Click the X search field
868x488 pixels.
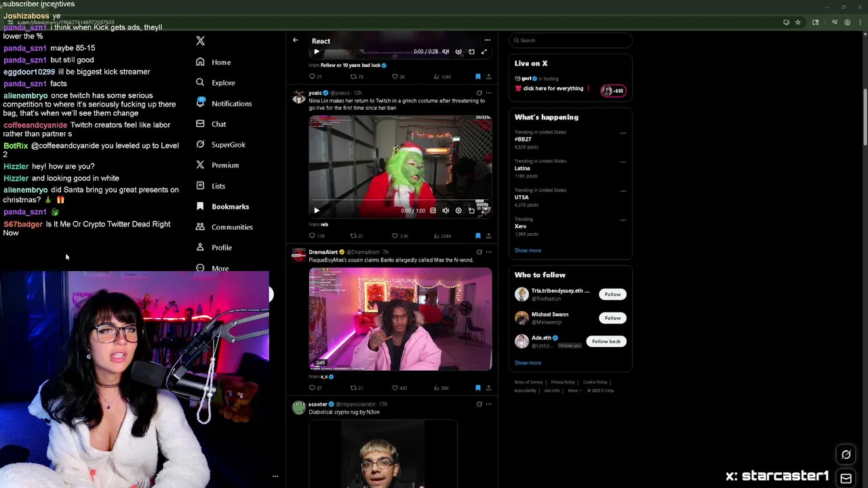pyautogui.click(x=570, y=41)
